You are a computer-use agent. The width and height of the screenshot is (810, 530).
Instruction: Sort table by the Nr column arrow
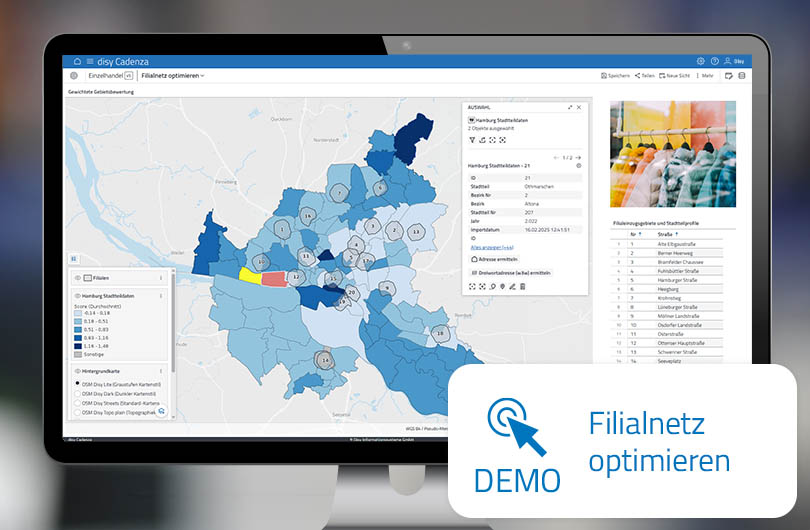click(640, 235)
